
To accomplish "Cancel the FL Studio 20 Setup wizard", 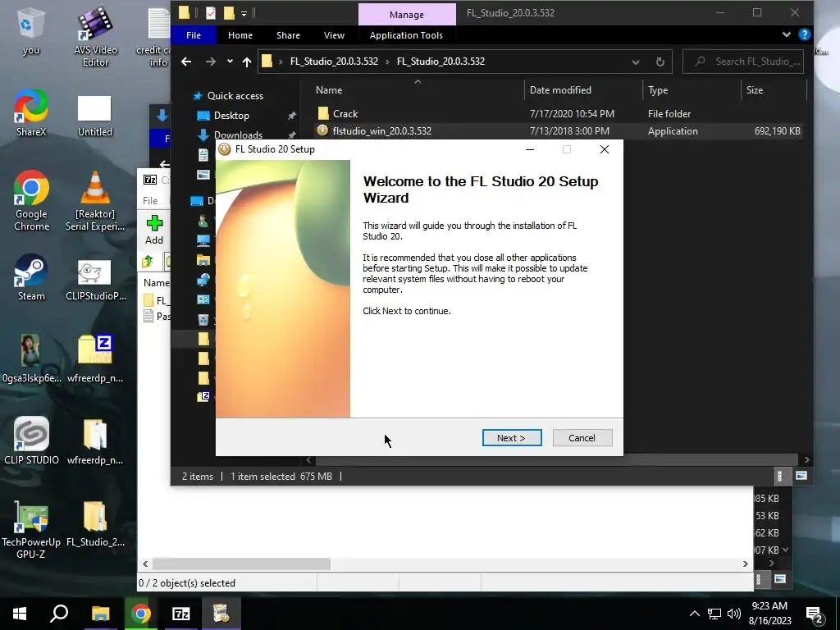I will point(582,438).
